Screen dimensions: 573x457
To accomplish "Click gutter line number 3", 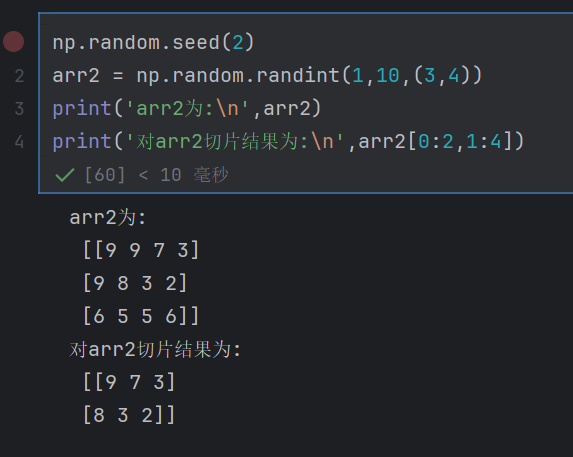I will point(19,109).
